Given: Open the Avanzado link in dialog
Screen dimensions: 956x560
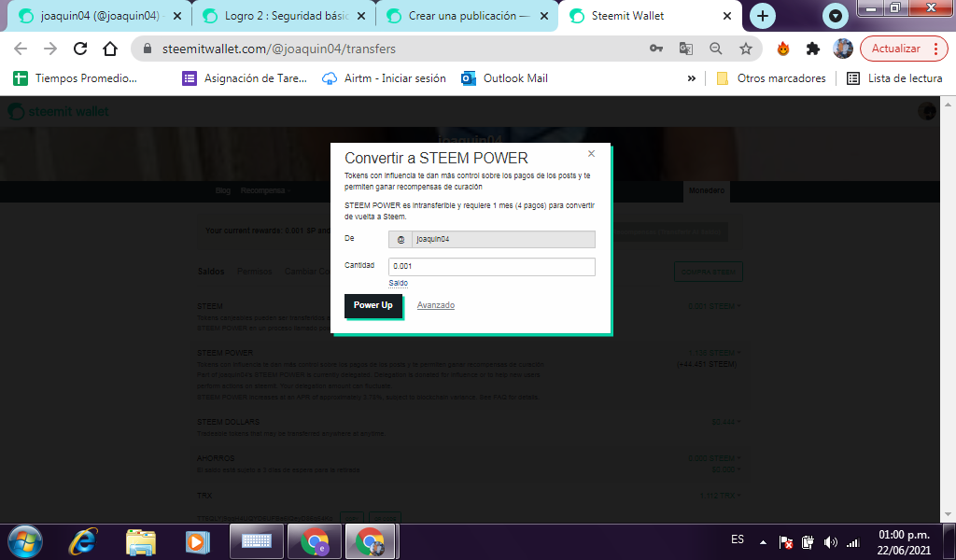Looking at the screenshot, I should 435,305.
